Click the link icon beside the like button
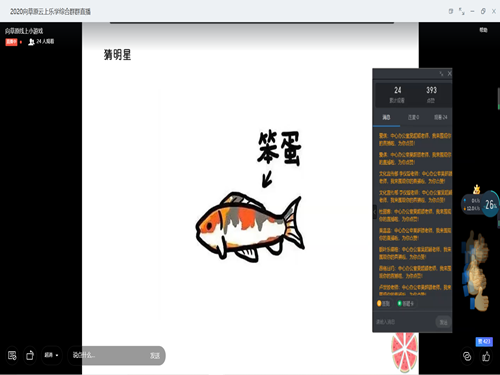The height and width of the screenshot is (375, 500). pyautogui.click(x=467, y=356)
